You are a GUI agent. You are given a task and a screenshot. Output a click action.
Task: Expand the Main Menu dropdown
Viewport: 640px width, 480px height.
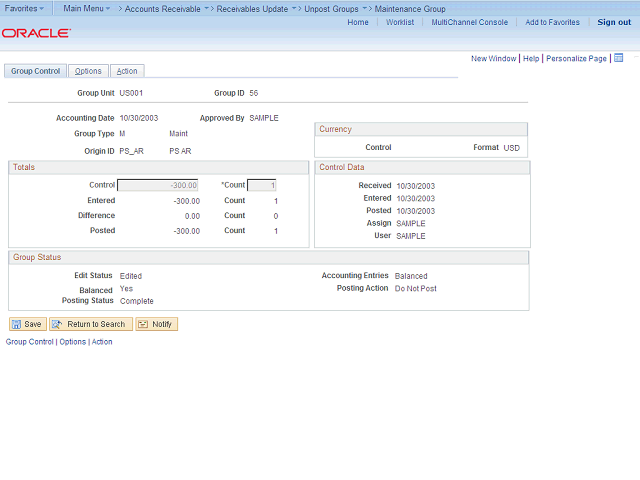pos(86,8)
